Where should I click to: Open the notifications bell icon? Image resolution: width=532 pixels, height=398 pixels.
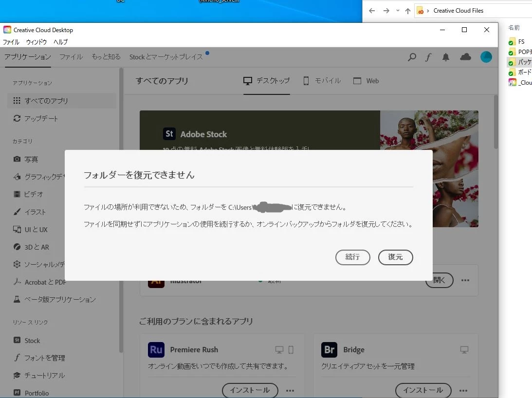[x=446, y=57]
